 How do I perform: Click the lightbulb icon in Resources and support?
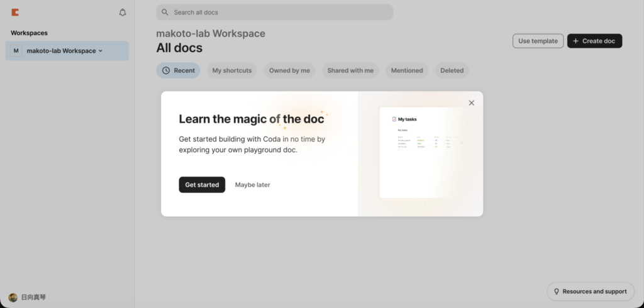coord(556,292)
